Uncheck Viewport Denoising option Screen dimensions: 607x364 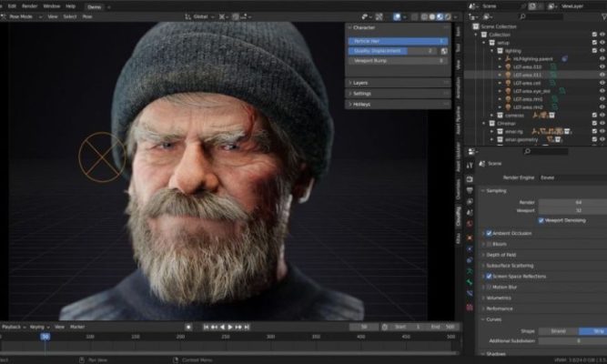(x=540, y=220)
